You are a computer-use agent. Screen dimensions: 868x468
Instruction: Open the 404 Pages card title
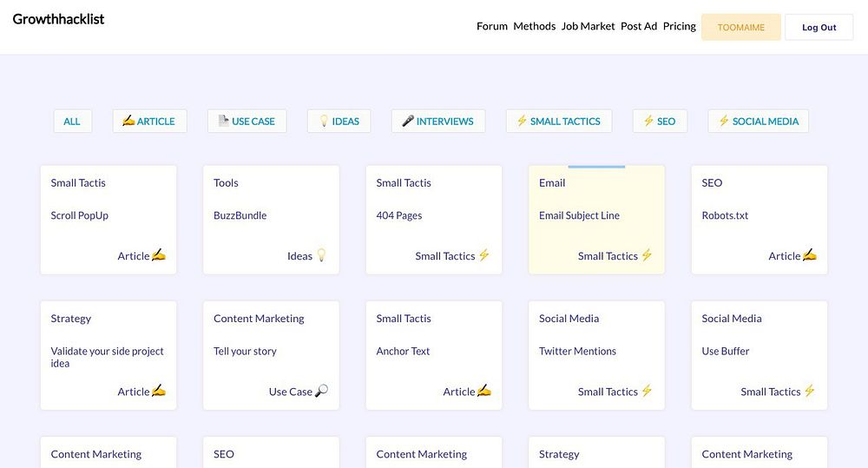click(399, 215)
